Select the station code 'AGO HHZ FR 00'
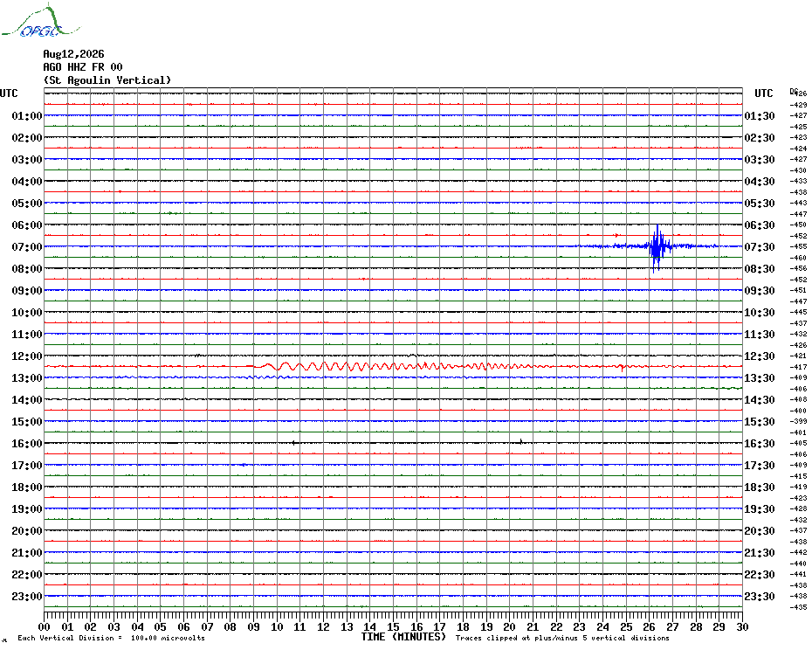Image resolution: width=812 pixels, height=650 pixels. (x=83, y=67)
